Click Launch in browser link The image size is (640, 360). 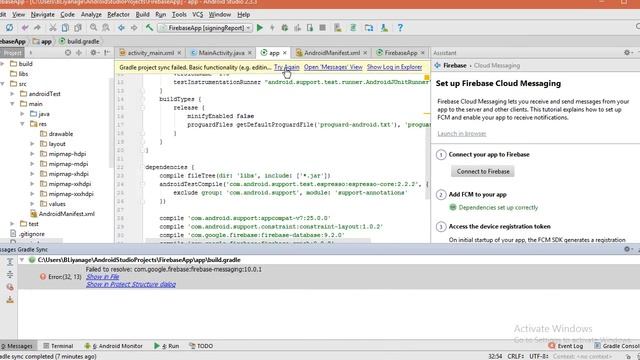(462, 134)
